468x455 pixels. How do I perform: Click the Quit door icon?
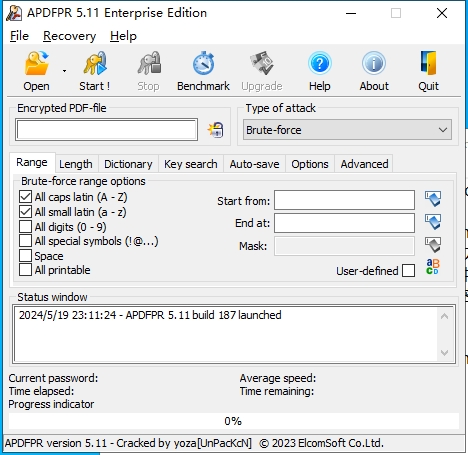(x=429, y=63)
